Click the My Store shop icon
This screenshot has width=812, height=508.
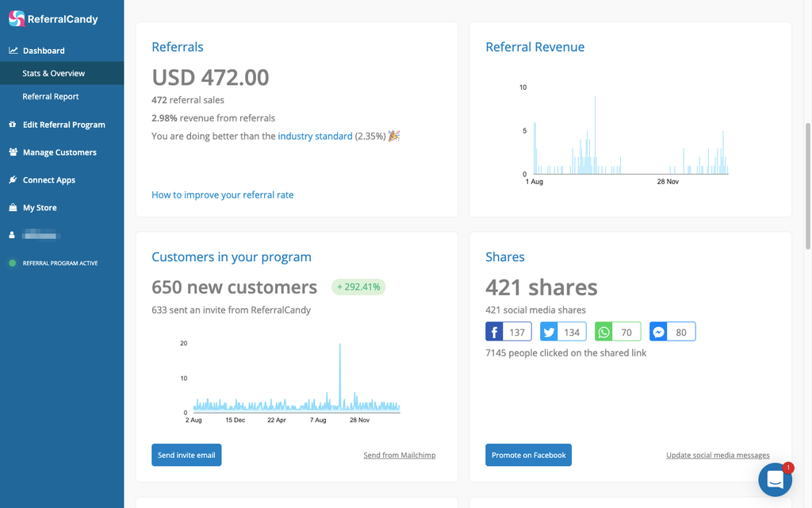[x=13, y=207]
